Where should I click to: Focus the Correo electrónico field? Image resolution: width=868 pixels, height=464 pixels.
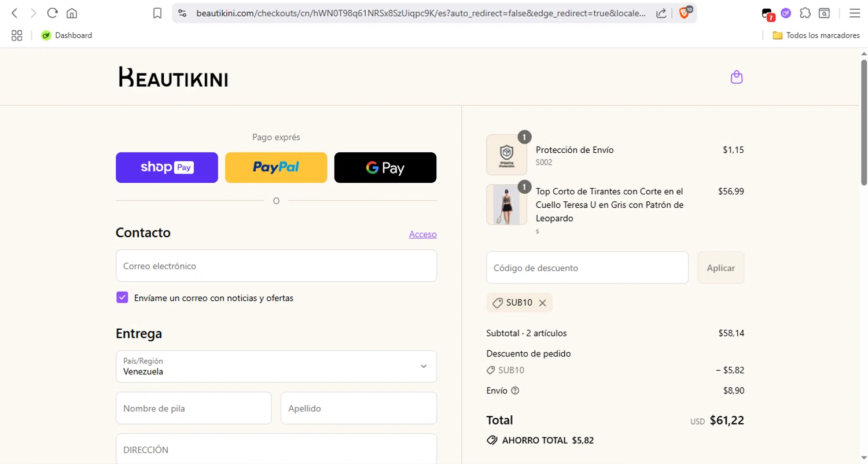(x=276, y=266)
